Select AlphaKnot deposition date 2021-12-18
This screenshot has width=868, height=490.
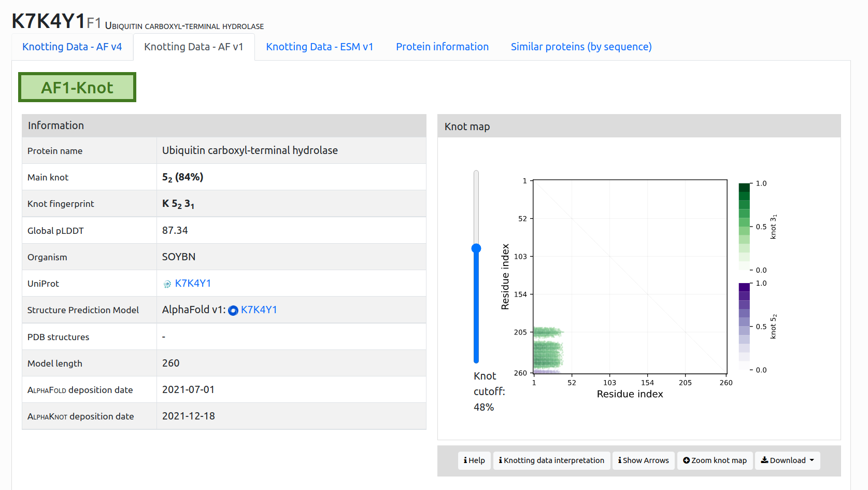point(189,416)
